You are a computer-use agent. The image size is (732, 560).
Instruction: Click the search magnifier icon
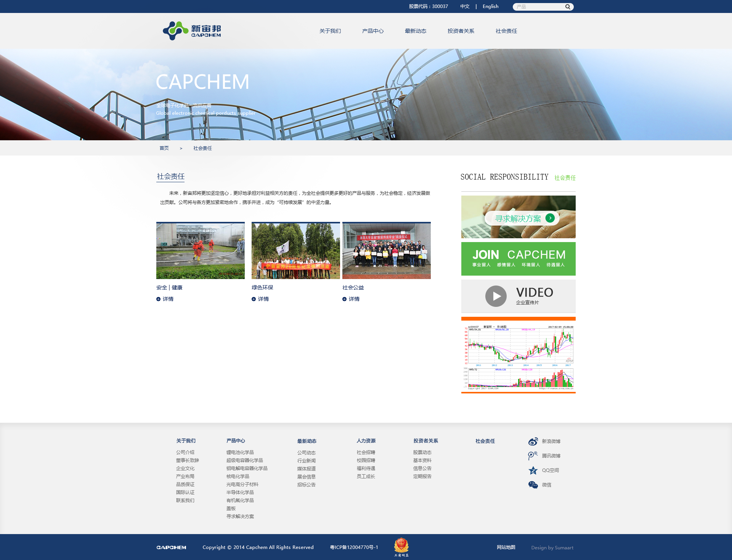pyautogui.click(x=568, y=6)
